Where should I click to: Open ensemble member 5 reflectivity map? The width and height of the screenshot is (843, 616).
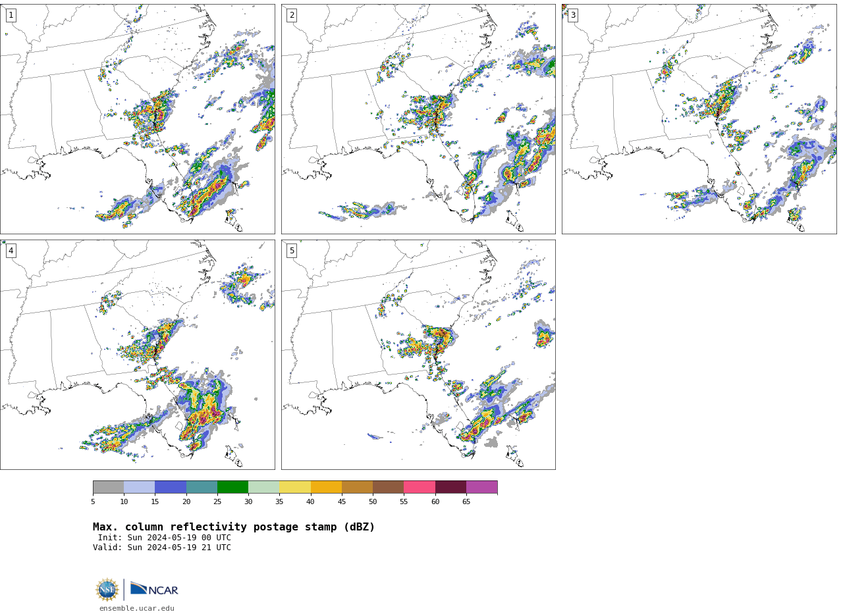pyautogui.click(x=418, y=355)
